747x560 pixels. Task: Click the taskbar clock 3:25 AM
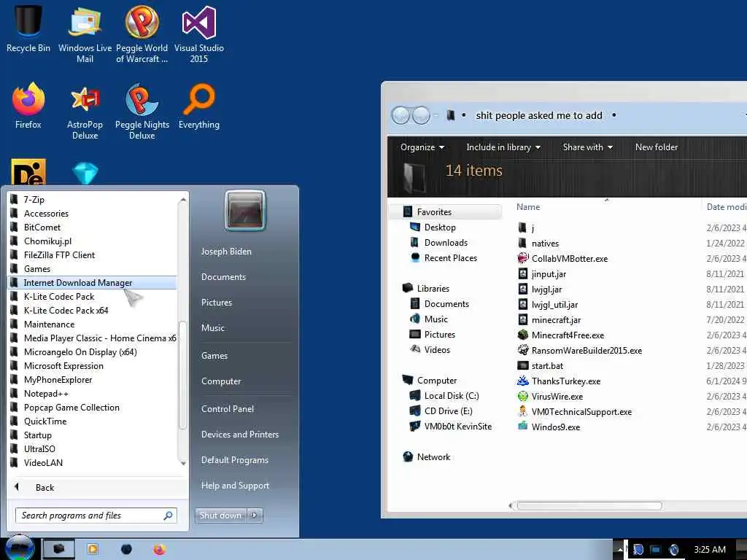[x=709, y=550]
